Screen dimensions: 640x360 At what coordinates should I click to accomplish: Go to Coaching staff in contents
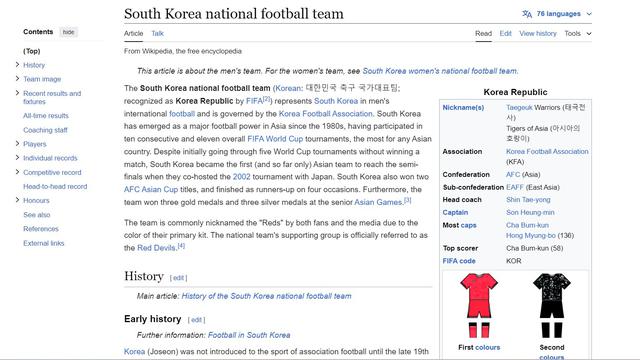(x=45, y=130)
